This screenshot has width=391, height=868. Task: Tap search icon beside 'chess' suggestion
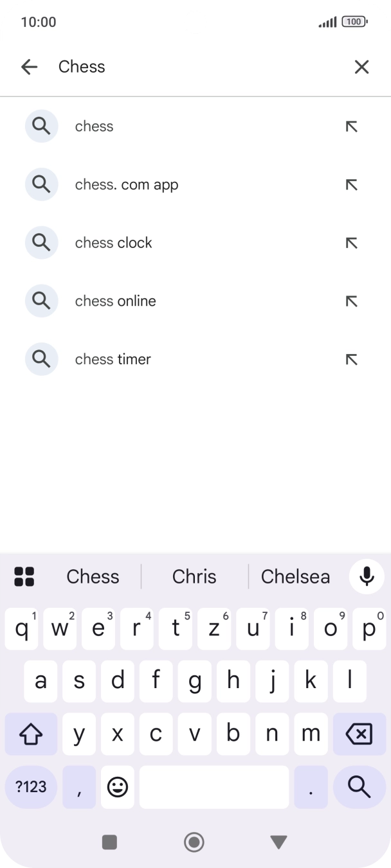(x=42, y=127)
